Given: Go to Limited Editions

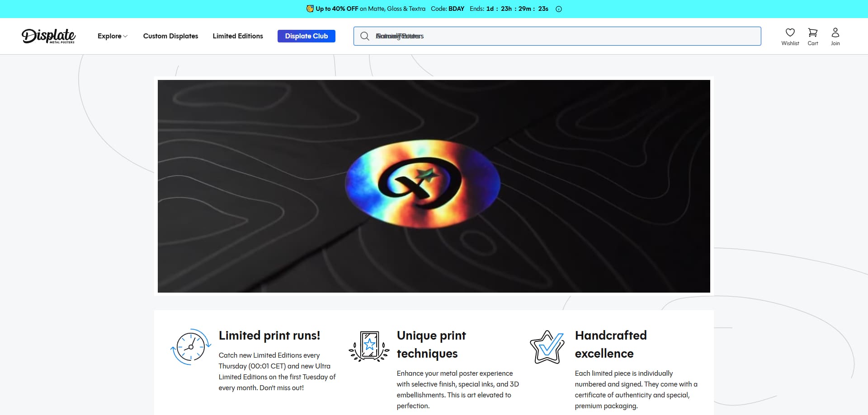Looking at the screenshot, I should (x=238, y=36).
